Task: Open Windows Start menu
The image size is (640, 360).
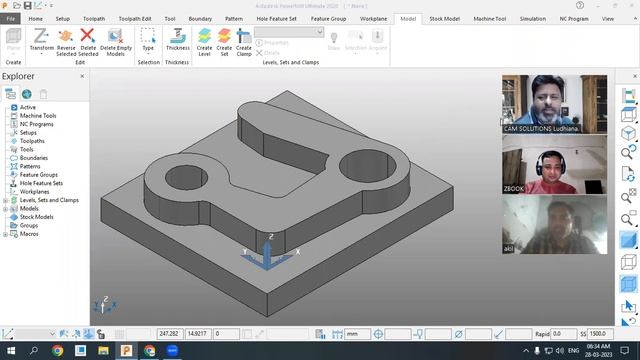Action: 11,351
